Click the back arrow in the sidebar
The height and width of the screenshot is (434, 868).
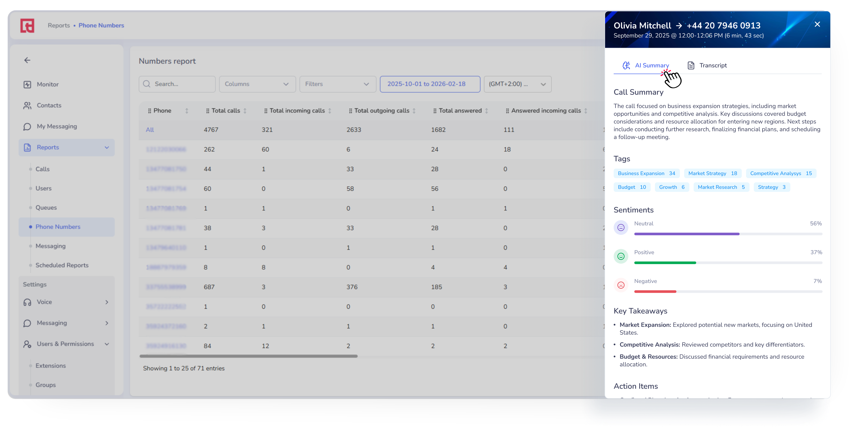coord(27,60)
